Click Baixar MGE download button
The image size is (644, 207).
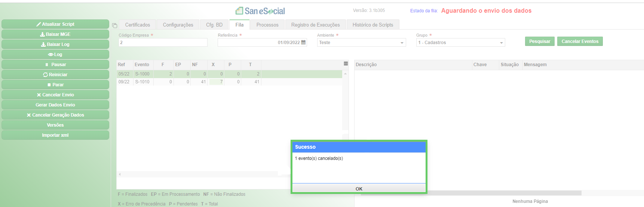55,34
